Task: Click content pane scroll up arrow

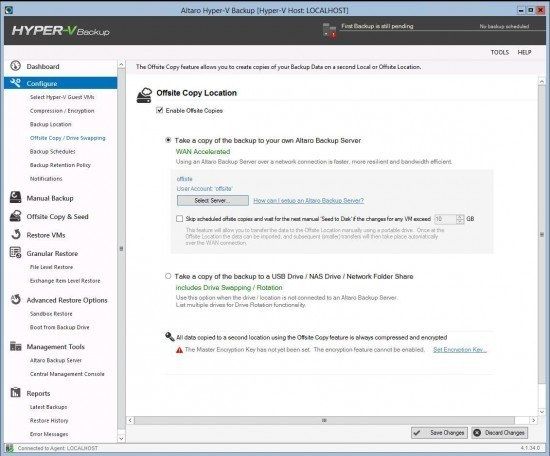Action: [542, 81]
